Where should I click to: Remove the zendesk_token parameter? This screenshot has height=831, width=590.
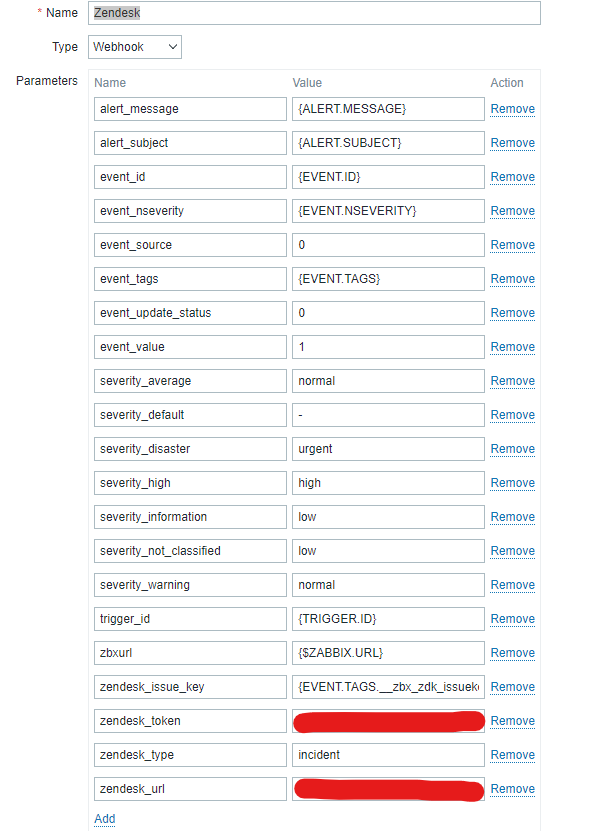pyautogui.click(x=512, y=721)
